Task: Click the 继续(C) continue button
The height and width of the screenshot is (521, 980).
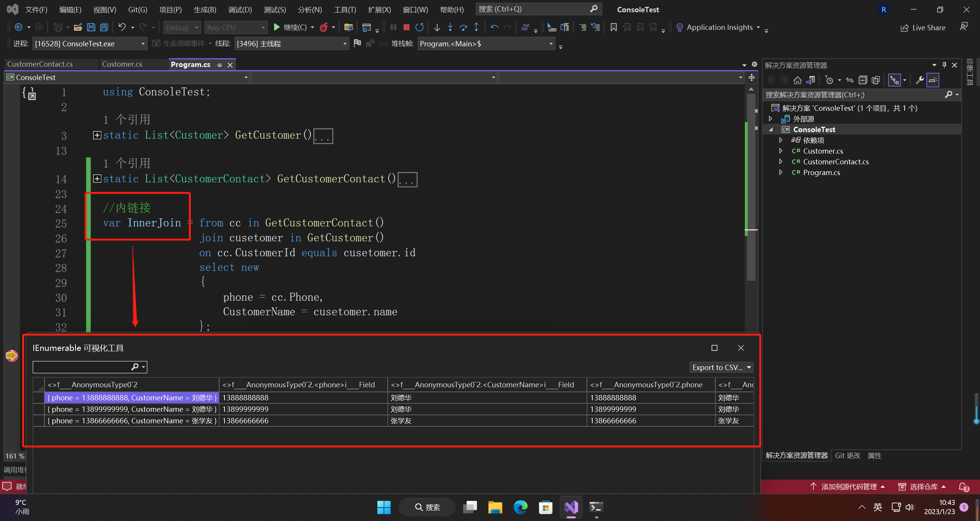Action: pos(290,27)
